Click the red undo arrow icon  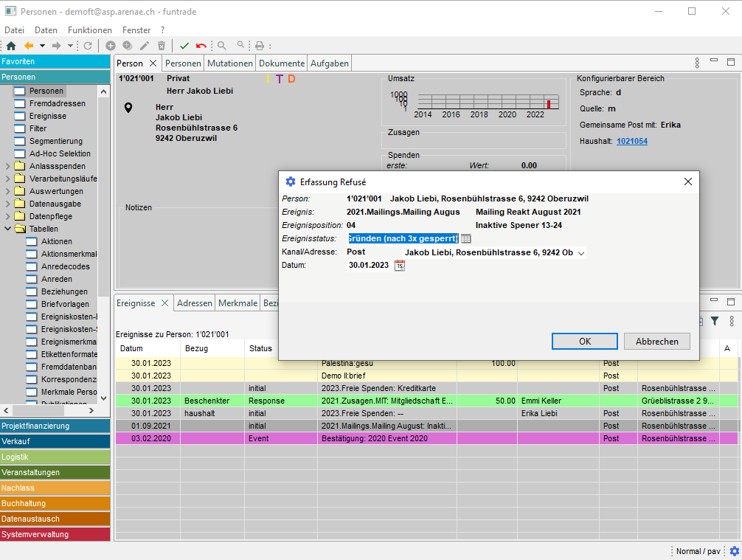click(x=201, y=46)
